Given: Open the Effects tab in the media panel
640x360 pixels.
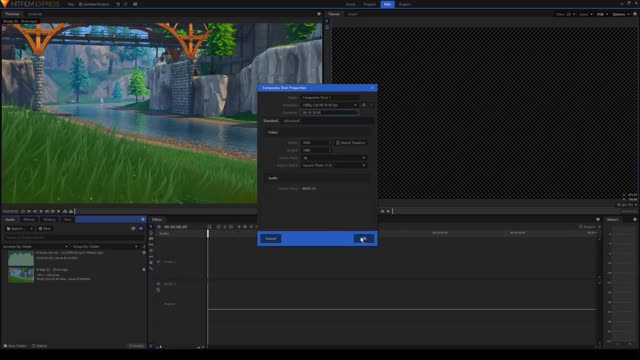Looking at the screenshot, I should pos(29,220).
